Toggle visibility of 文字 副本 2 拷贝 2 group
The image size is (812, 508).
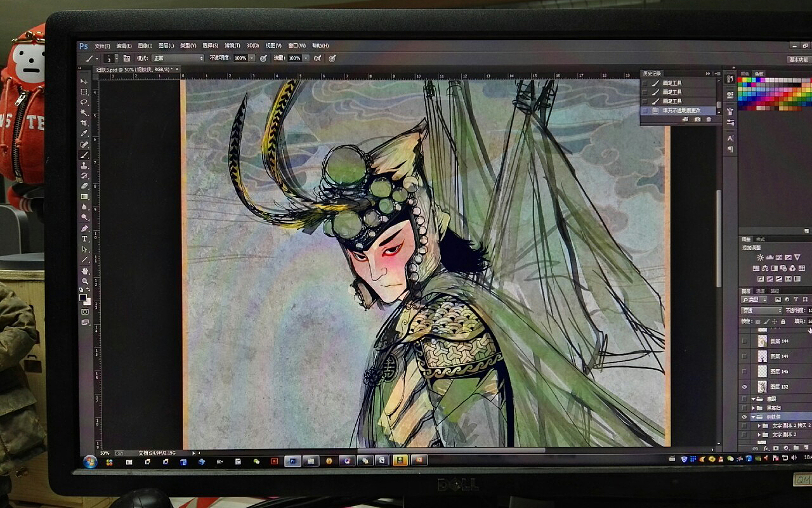(x=745, y=426)
